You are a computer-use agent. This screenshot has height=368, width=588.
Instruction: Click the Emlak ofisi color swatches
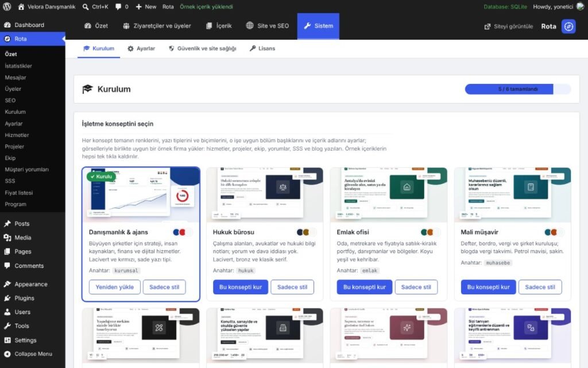pos(431,232)
